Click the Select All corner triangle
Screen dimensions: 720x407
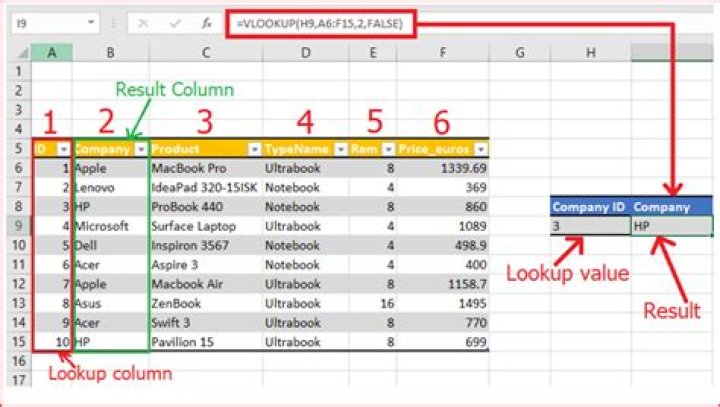[x=22, y=53]
